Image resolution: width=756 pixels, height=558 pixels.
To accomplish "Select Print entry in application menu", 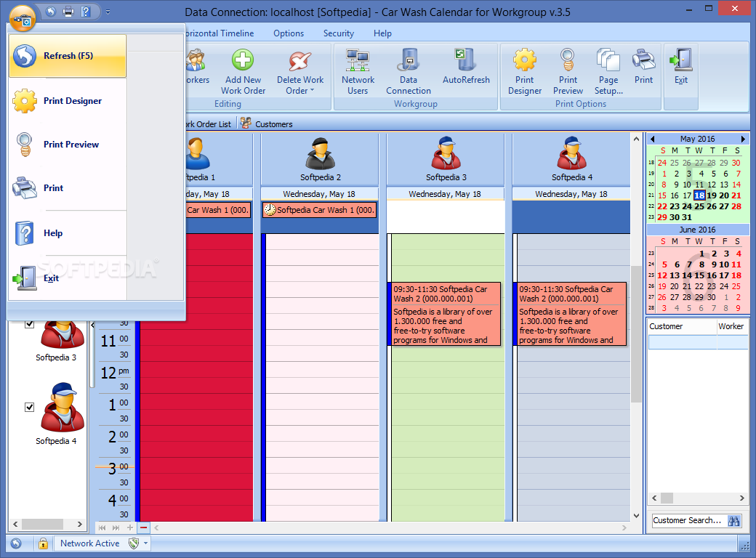I will tap(68, 188).
